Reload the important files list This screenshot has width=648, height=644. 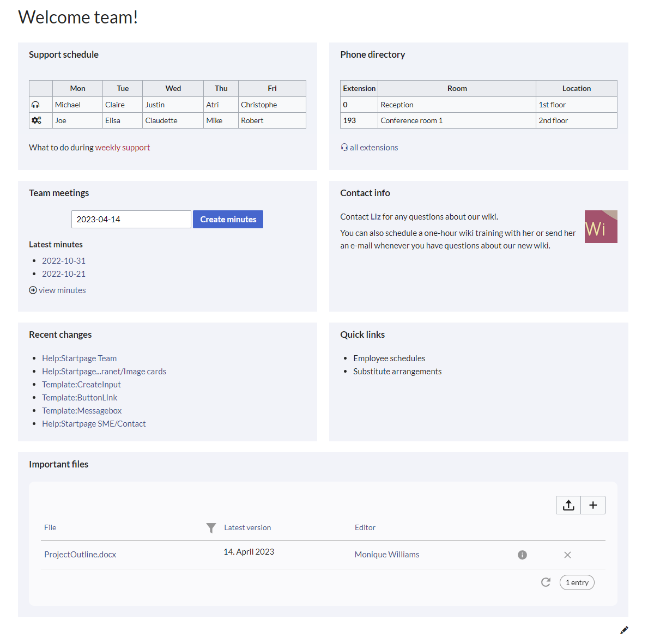pos(546,582)
